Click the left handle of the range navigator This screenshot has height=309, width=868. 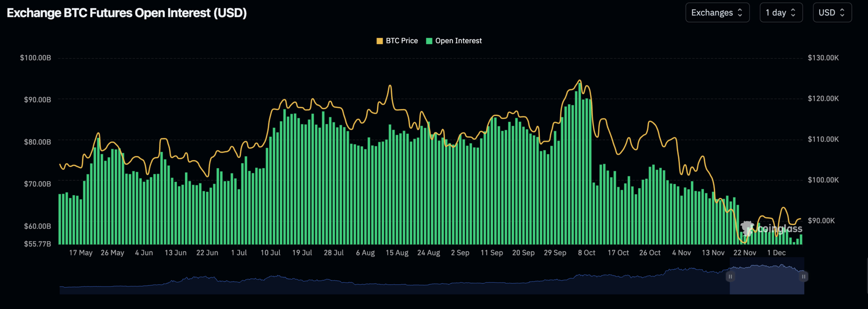[730, 276]
